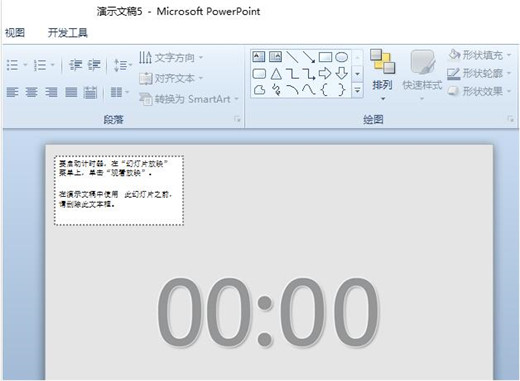Center align text

32,92
